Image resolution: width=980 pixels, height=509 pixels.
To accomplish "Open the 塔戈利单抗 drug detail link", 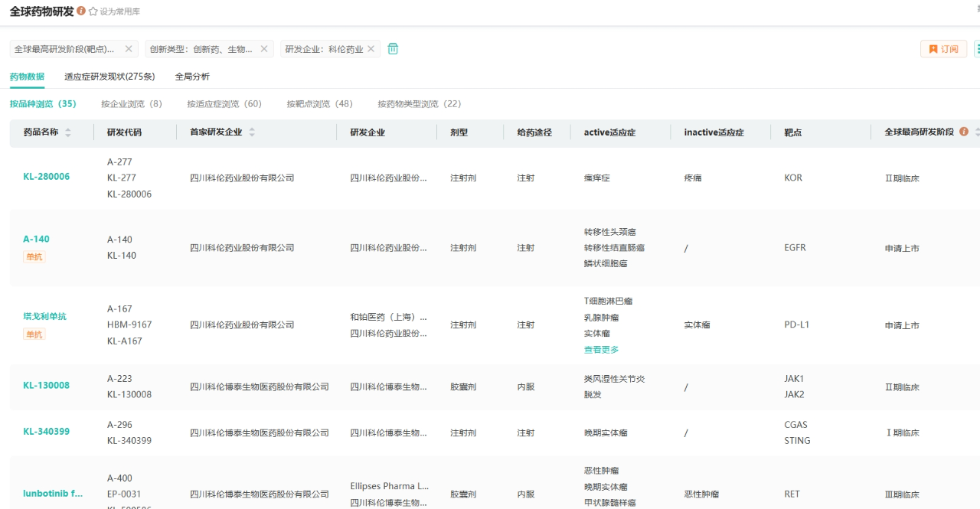I will [x=44, y=316].
